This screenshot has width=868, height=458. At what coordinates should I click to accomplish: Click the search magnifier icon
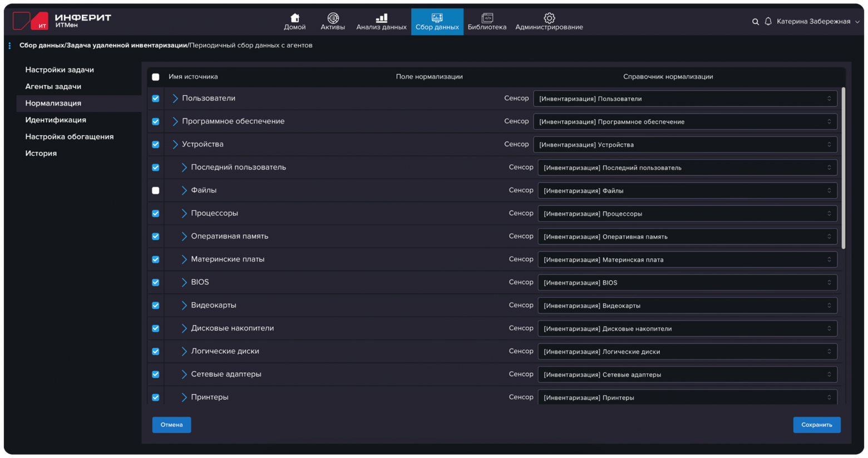pyautogui.click(x=756, y=22)
